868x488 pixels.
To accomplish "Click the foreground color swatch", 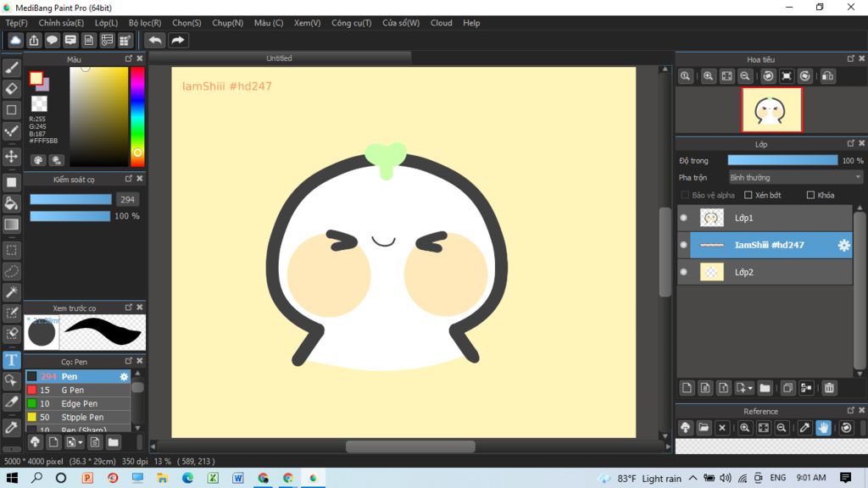I will click(x=36, y=79).
